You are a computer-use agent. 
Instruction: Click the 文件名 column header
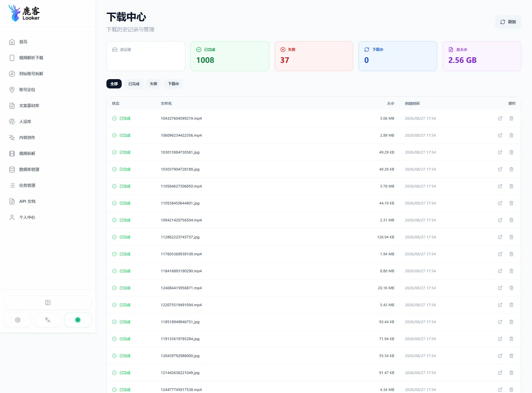166,103
